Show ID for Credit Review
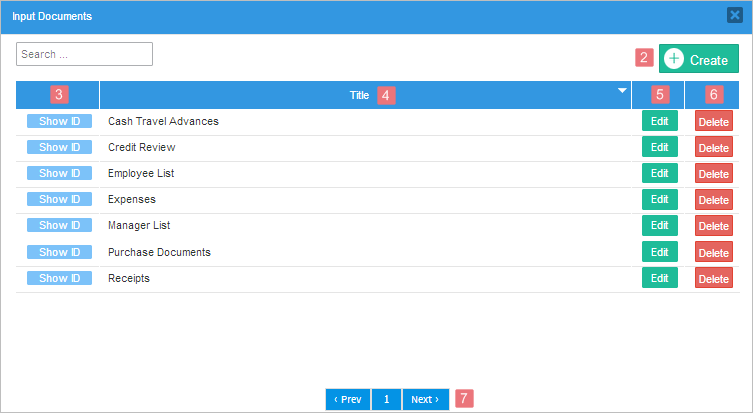Image resolution: width=753 pixels, height=413 pixels. pyautogui.click(x=59, y=147)
